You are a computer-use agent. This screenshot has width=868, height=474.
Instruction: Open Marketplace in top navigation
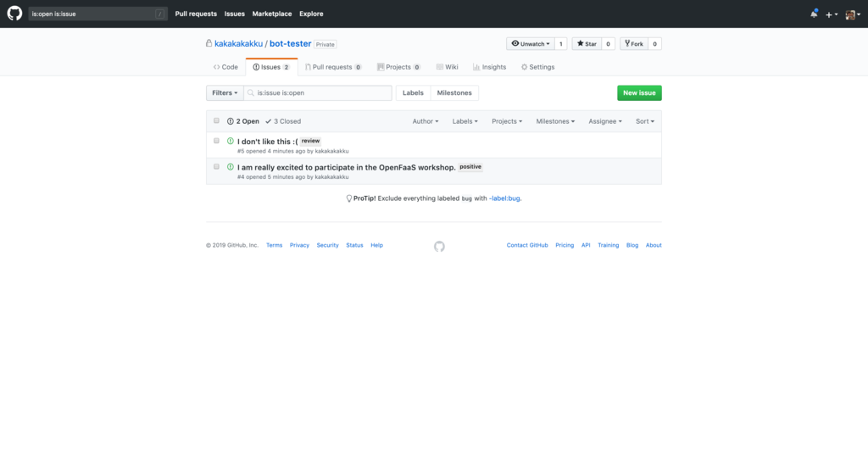click(272, 14)
